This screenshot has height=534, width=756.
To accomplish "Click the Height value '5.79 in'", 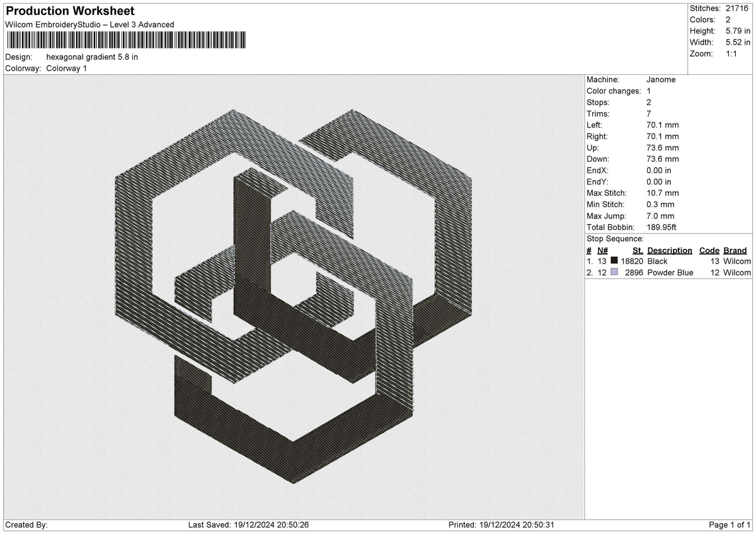I will tap(738, 31).
